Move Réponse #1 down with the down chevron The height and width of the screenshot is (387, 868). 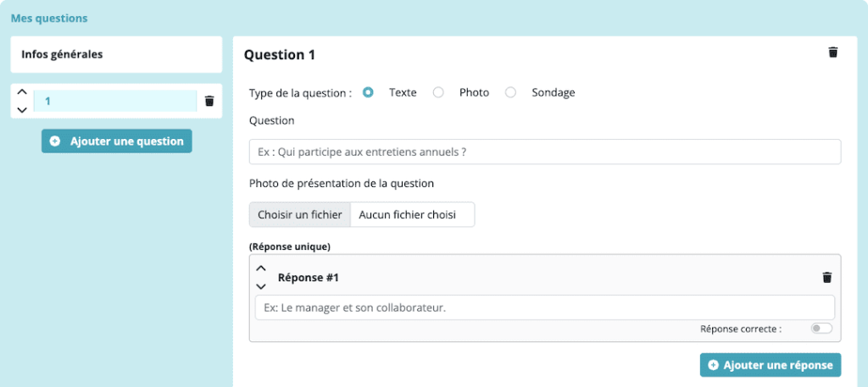point(261,286)
